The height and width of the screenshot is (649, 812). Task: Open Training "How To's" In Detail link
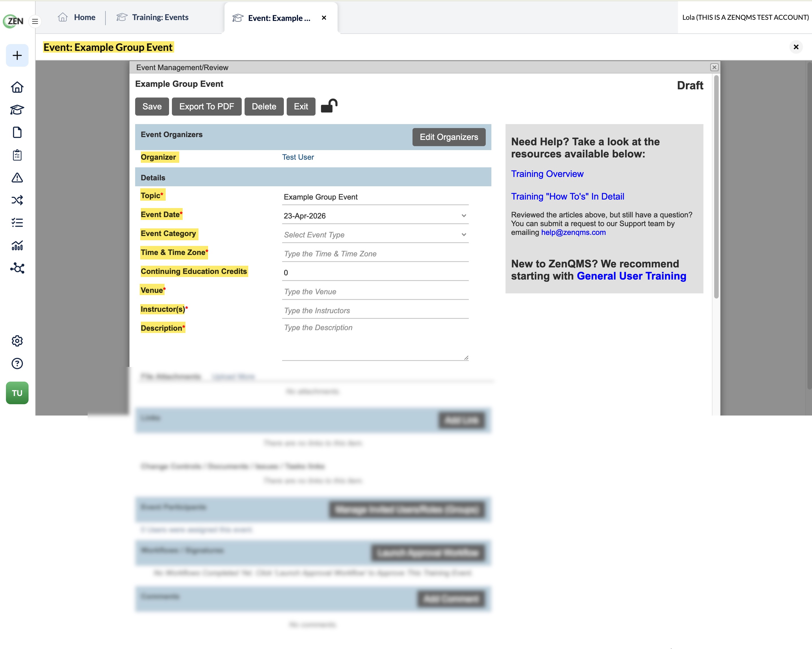click(x=567, y=196)
